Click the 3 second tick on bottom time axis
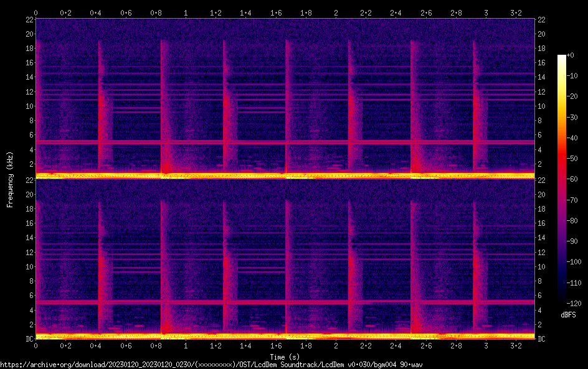The image size is (588, 369). [486, 345]
